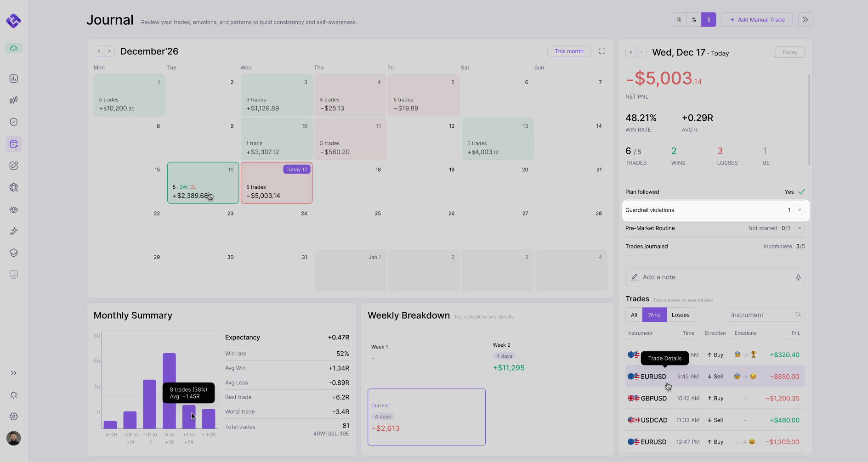The image size is (868, 462).
Task: Expand the Guardrail violations dropdown arrow
Action: (x=800, y=210)
